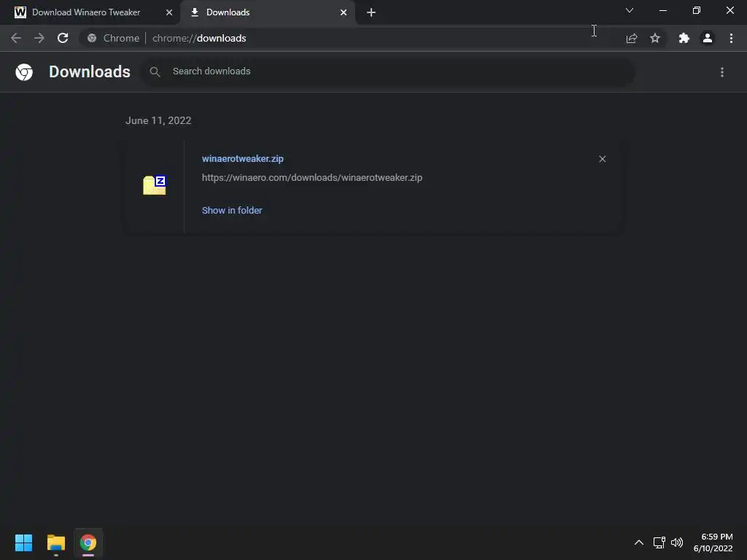Focus the Search downloads field

[x=388, y=71]
